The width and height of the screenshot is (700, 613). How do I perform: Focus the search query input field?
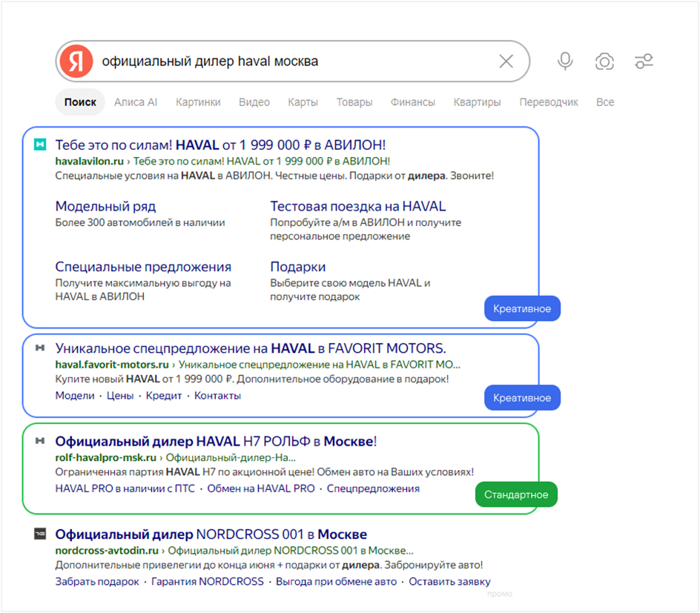(294, 61)
